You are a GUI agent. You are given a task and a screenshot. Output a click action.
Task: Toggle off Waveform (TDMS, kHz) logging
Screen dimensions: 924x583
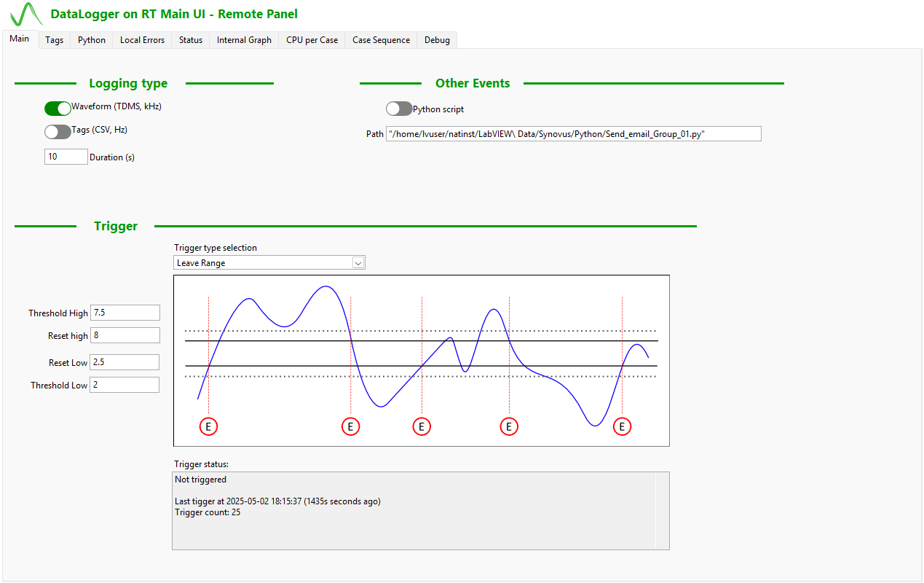point(58,109)
